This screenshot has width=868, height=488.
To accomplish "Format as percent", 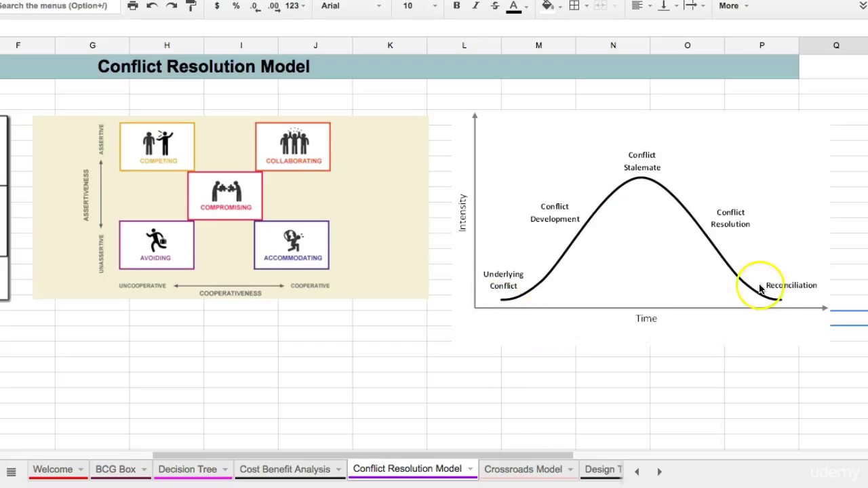I will click(236, 5).
